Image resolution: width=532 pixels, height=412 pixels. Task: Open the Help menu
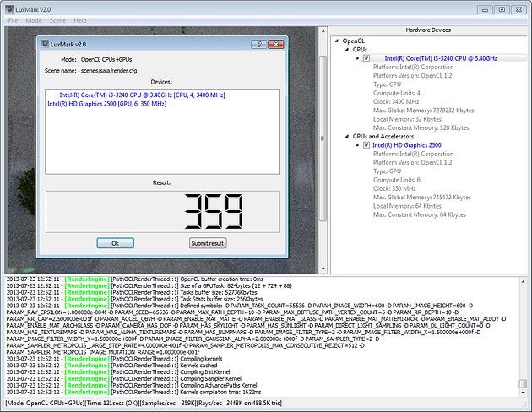80,21
